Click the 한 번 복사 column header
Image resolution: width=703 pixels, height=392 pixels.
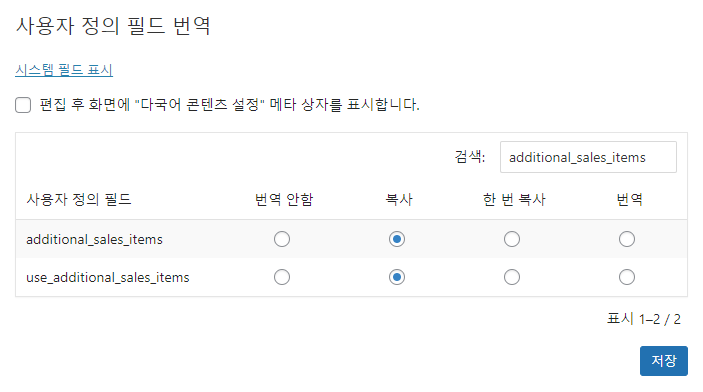[x=514, y=199]
